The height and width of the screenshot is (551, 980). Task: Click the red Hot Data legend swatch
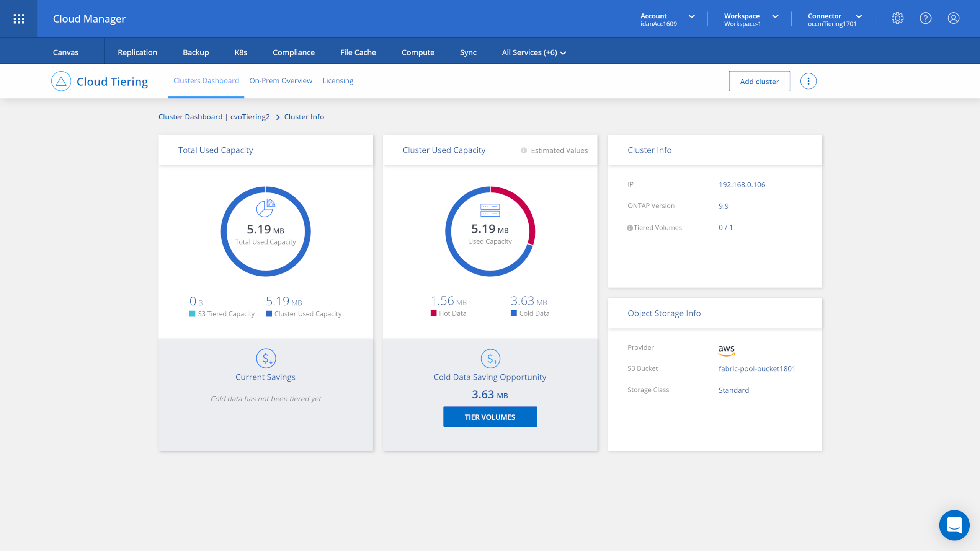point(433,313)
